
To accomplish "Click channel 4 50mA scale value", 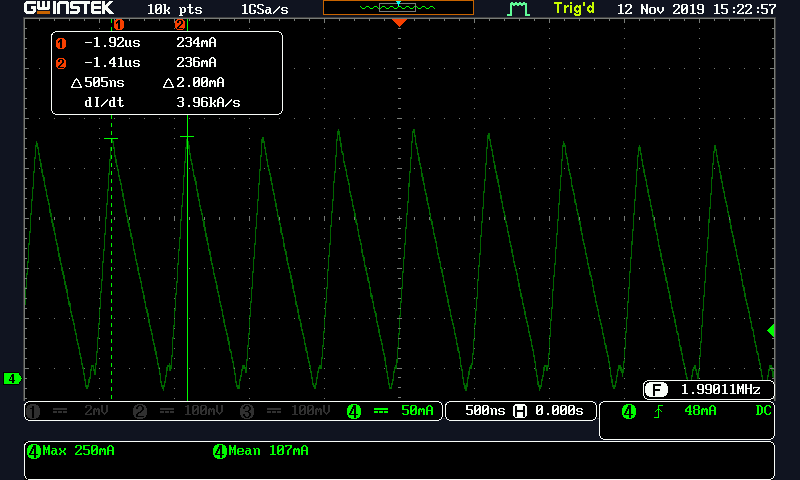I will pos(417,411).
